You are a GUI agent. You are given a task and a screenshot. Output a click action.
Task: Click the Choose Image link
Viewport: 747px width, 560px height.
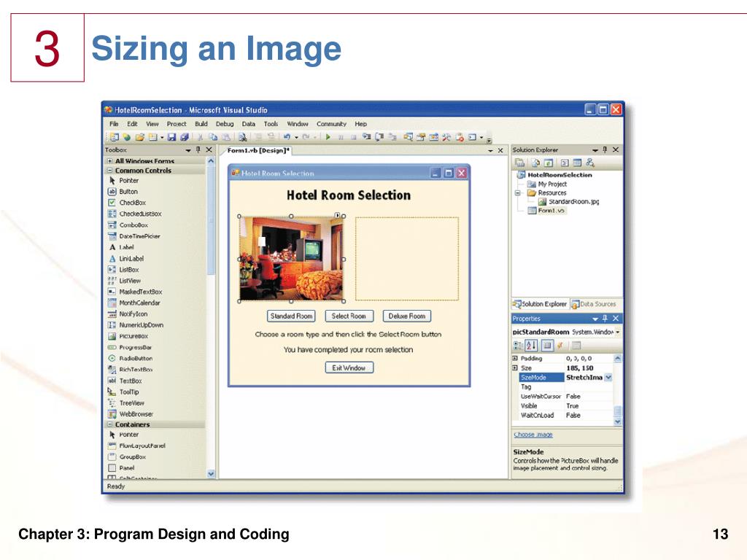(x=533, y=435)
